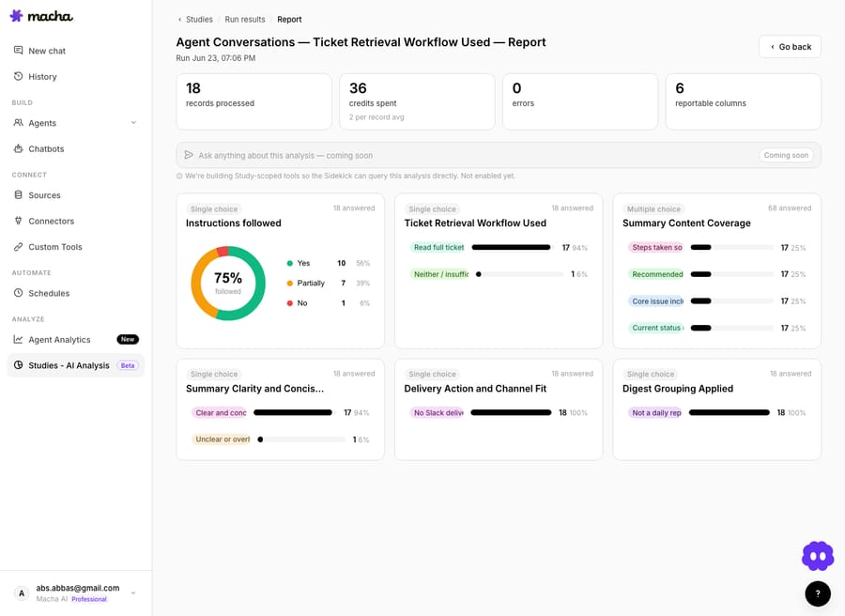The image size is (845, 616).
Task: Open Run results breadcrumb link
Action: (x=245, y=20)
